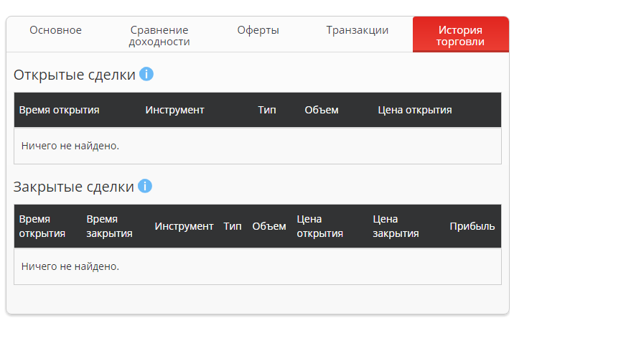Click the История торговли tab
Image resolution: width=626 pixels, height=364 pixels.
click(460, 35)
